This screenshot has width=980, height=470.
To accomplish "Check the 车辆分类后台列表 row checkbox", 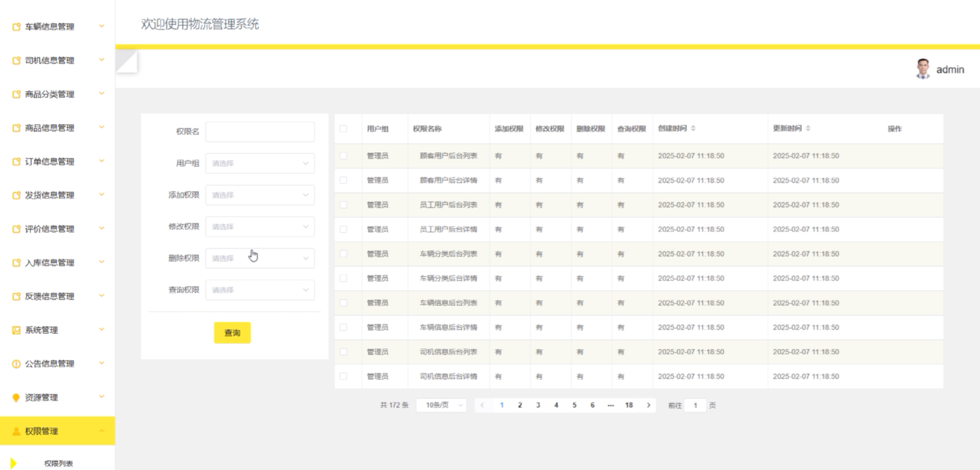I will [x=344, y=254].
